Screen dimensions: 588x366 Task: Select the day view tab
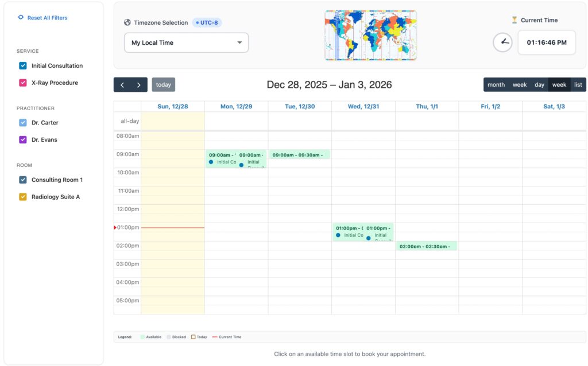[x=539, y=85]
